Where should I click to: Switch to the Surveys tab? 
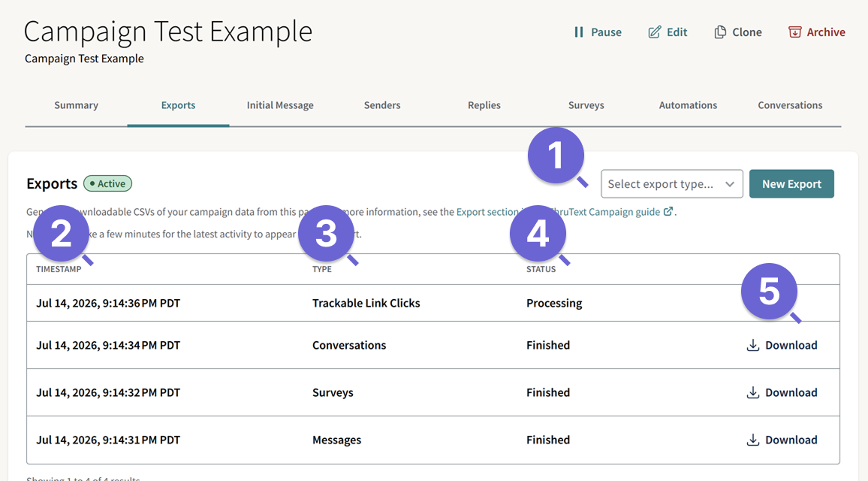click(x=586, y=105)
